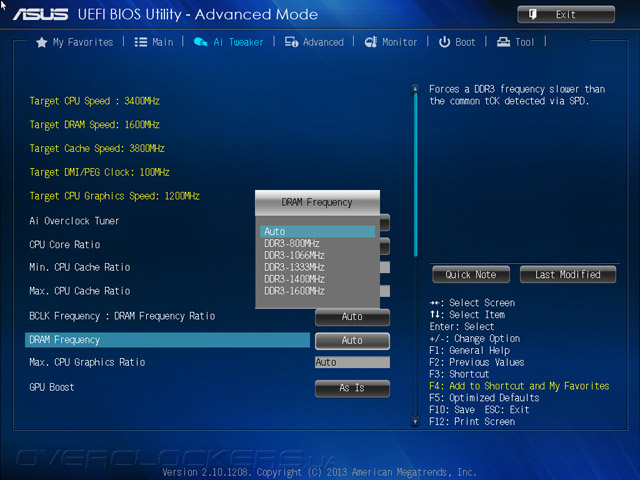Click the Monitor tab icon
This screenshot has width=640, height=480.
pyautogui.click(x=371, y=42)
